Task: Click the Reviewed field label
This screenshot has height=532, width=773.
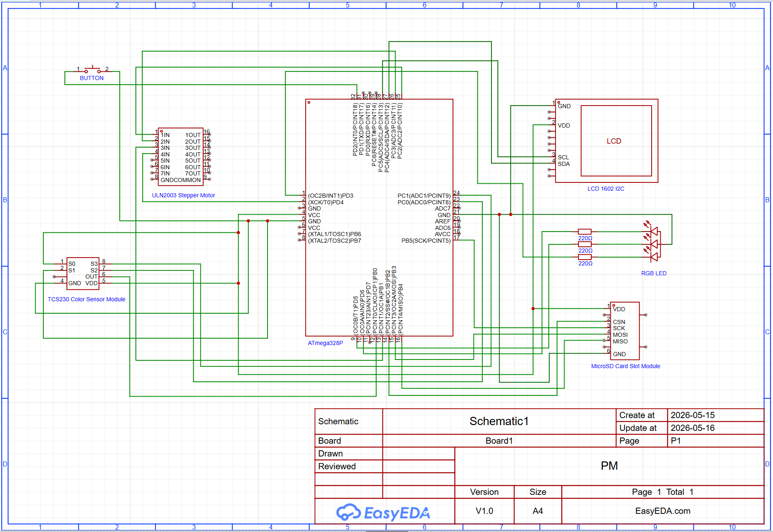Action: coord(337,466)
